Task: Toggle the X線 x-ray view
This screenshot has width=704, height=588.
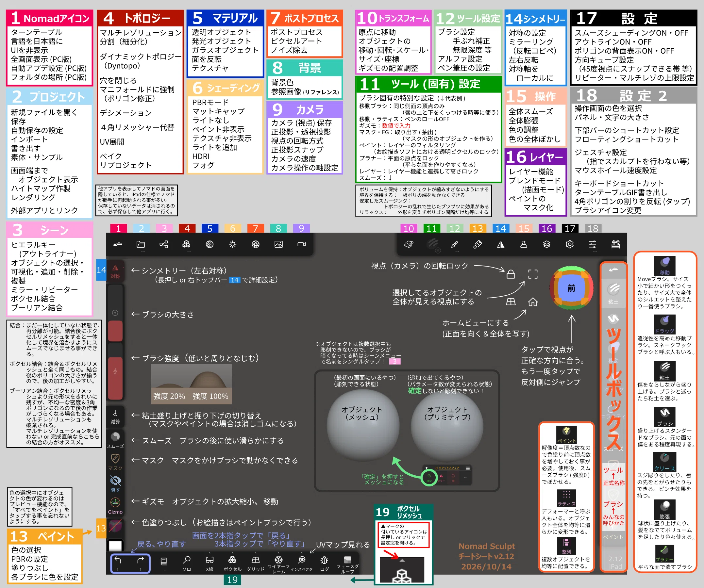Action: click(210, 563)
